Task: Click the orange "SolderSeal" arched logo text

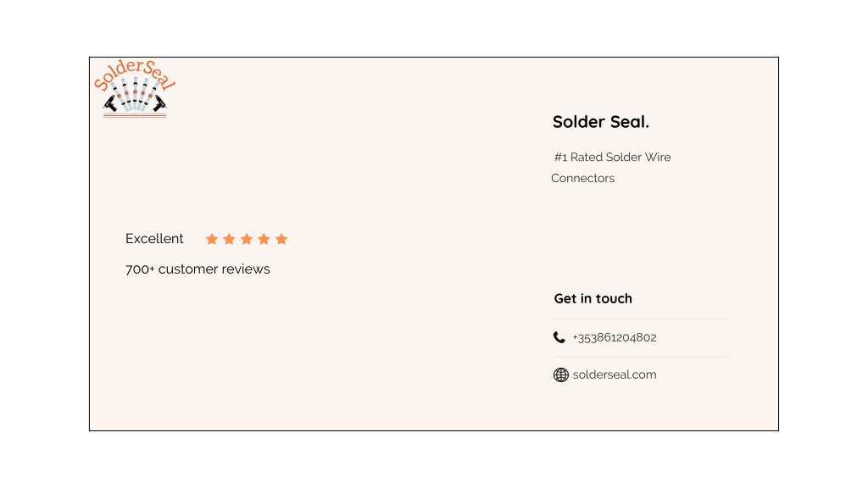Action: click(135, 73)
